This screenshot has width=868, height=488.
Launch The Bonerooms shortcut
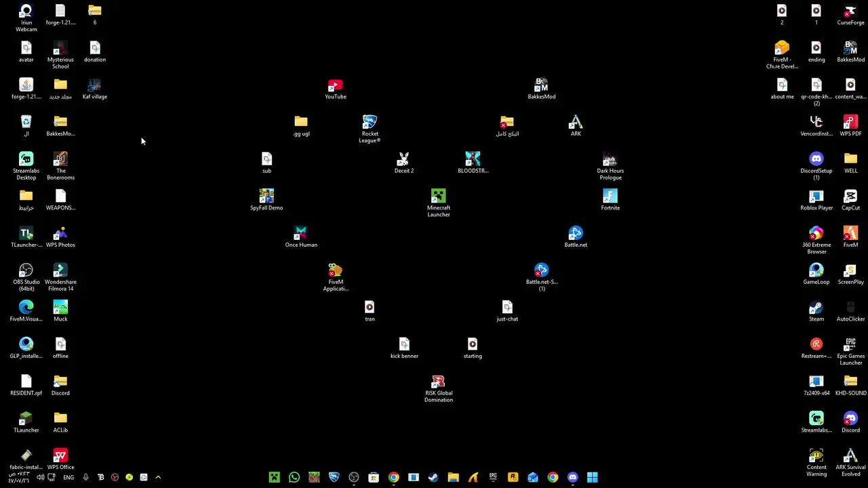pos(60,166)
